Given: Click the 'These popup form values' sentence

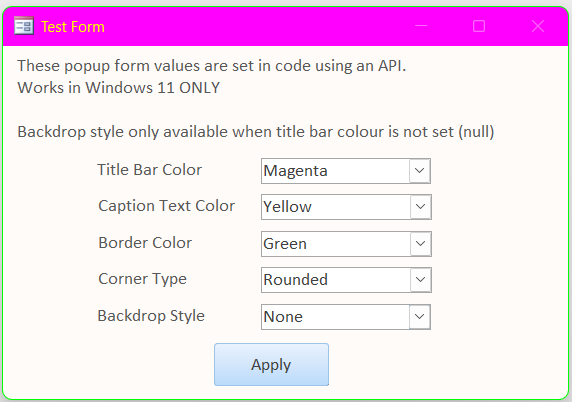Looking at the screenshot, I should pos(212,66).
